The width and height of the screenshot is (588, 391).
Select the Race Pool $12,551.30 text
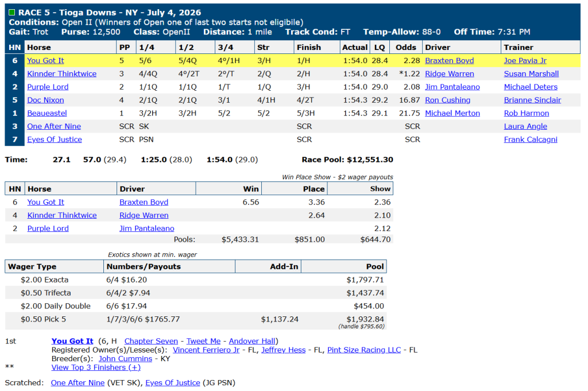pyautogui.click(x=347, y=160)
